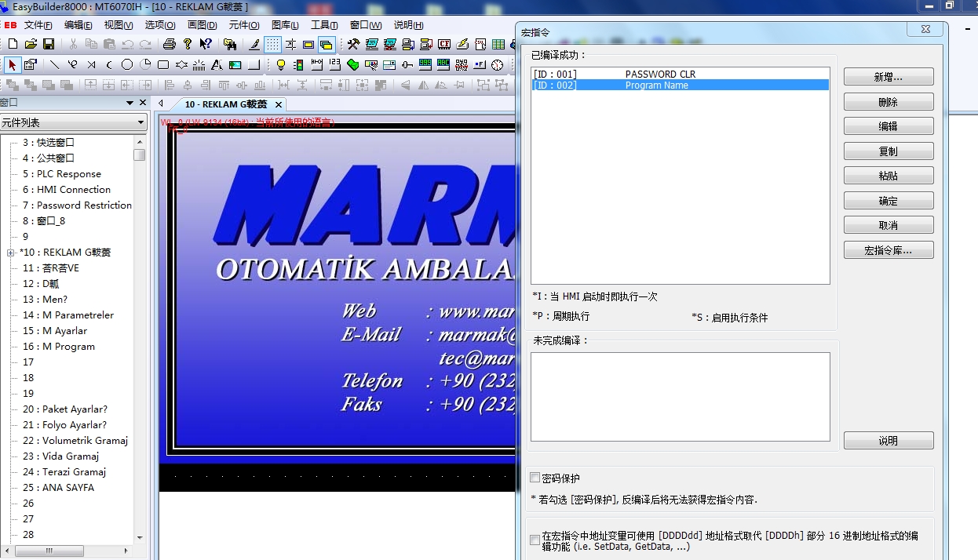
Task: Expand the 10: REKLAM tree node
Action: coord(10,253)
